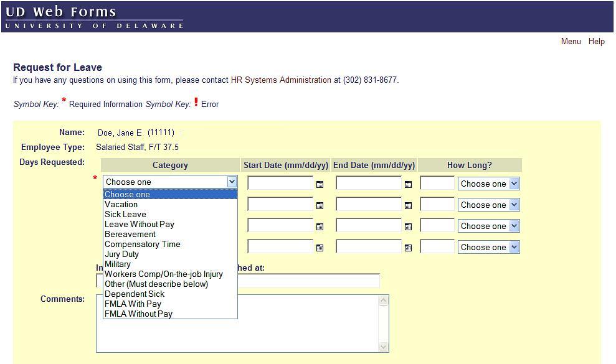Viewport: 616px width, 364px height.
Task: Click the first row Start Date field
Action: point(280,183)
